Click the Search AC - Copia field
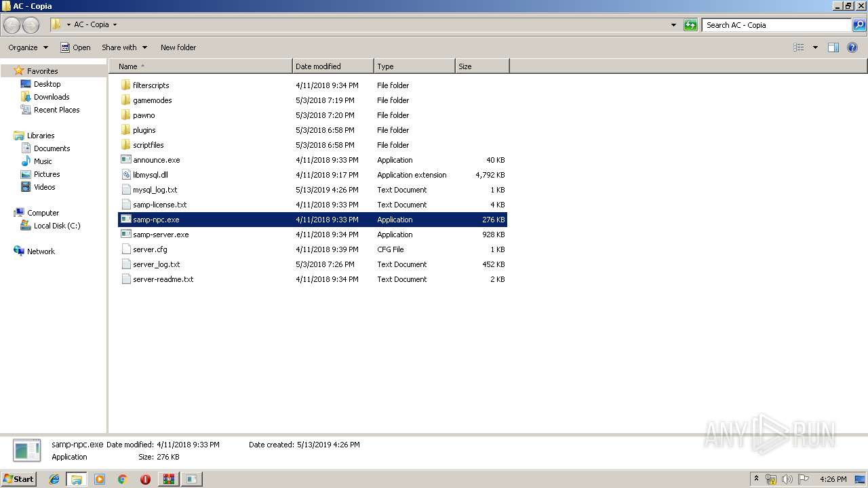Screen dimensions: 868x488 (x=776, y=25)
